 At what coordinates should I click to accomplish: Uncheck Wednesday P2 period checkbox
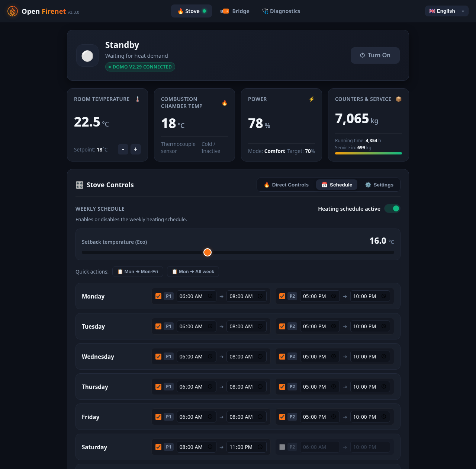282,357
